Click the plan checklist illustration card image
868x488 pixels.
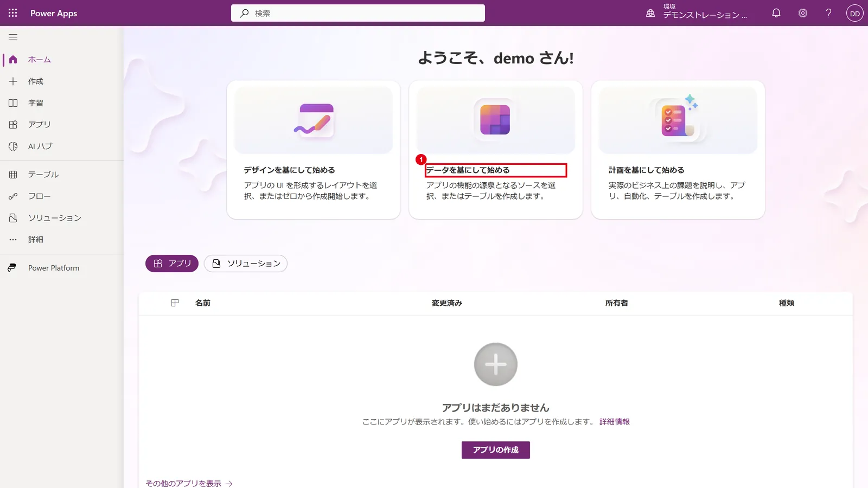pos(678,120)
